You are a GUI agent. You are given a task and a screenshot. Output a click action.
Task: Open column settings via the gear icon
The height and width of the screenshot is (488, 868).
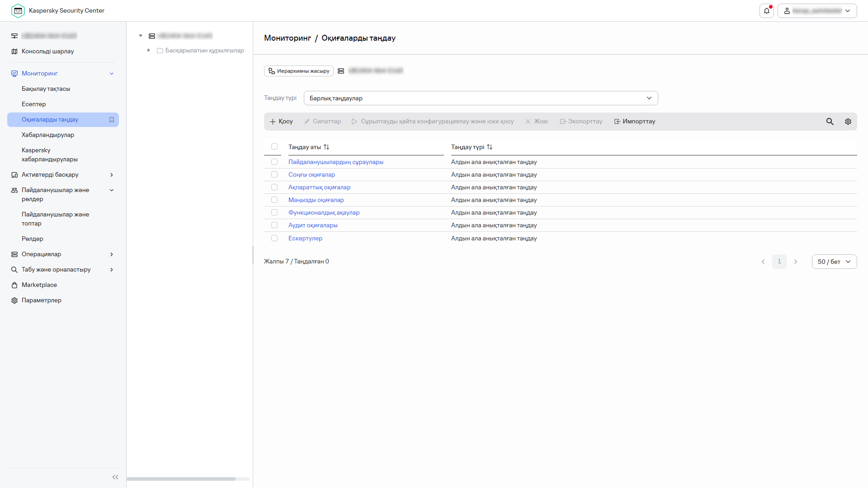tap(848, 122)
